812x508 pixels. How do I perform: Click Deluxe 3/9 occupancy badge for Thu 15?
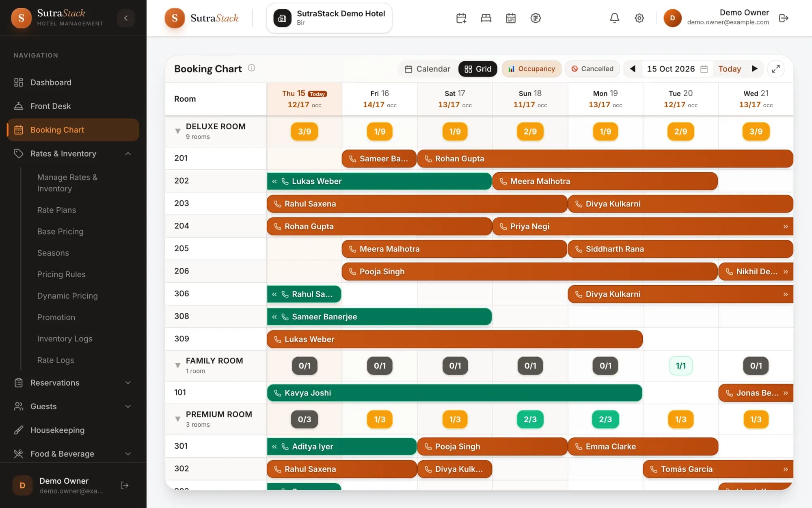click(x=304, y=131)
